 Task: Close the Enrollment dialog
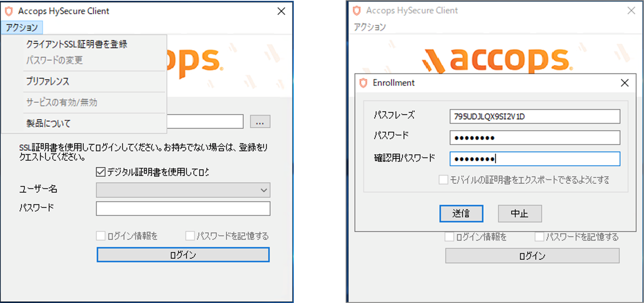click(x=624, y=83)
